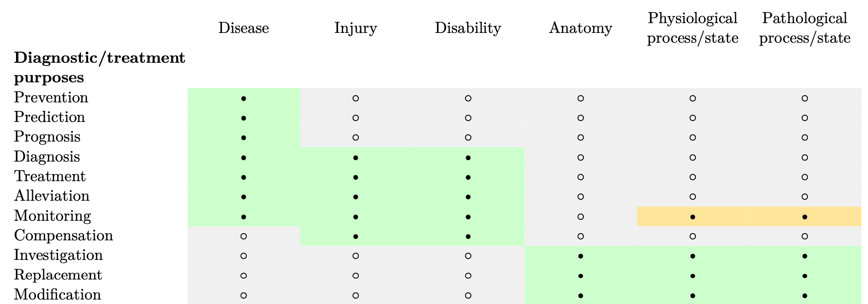The width and height of the screenshot is (868, 304).
Task: Click the filled dot for Compensation under Injury
Action: 356,236
